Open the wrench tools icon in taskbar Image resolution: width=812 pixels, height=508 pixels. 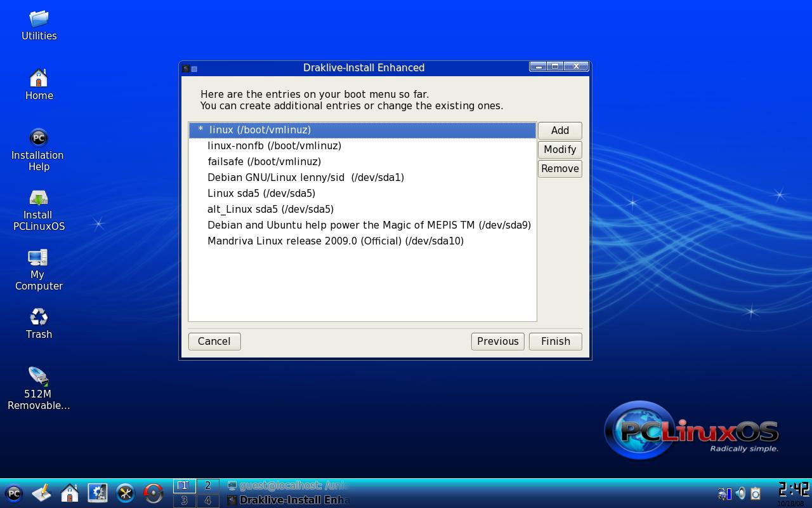click(126, 493)
